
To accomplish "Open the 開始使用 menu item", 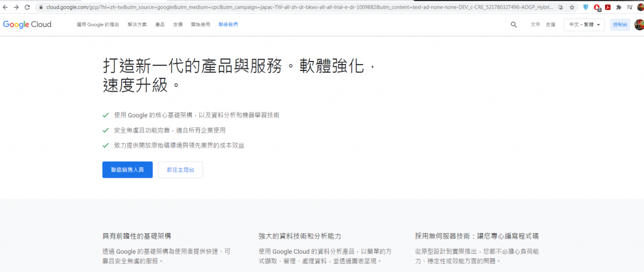I will click(201, 24).
